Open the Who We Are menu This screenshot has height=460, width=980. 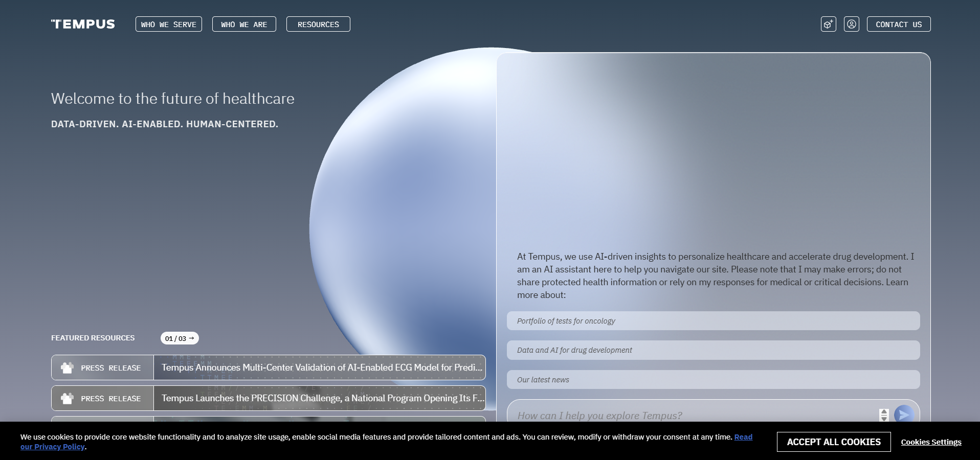[244, 24]
